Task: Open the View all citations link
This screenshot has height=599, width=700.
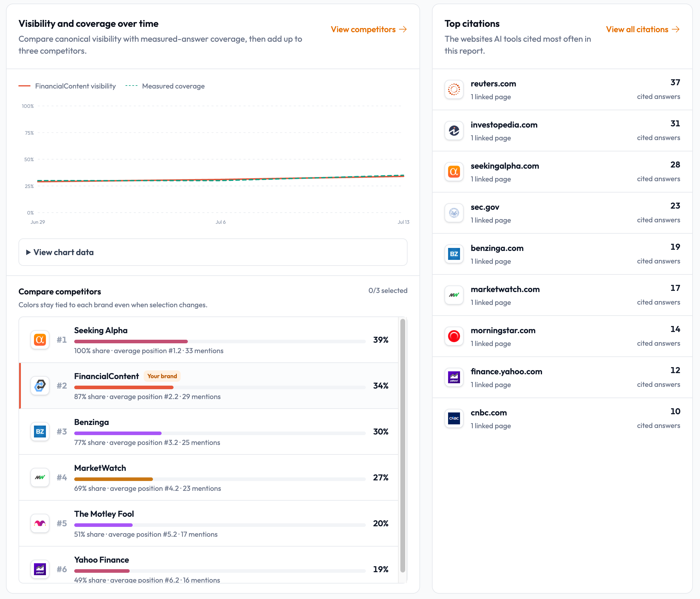Action: click(x=643, y=30)
